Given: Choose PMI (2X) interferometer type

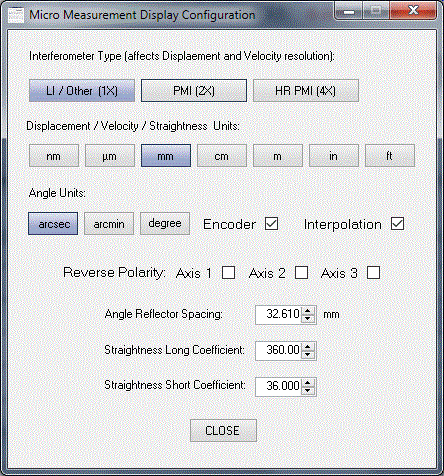Looking at the screenshot, I should (194, 90).
